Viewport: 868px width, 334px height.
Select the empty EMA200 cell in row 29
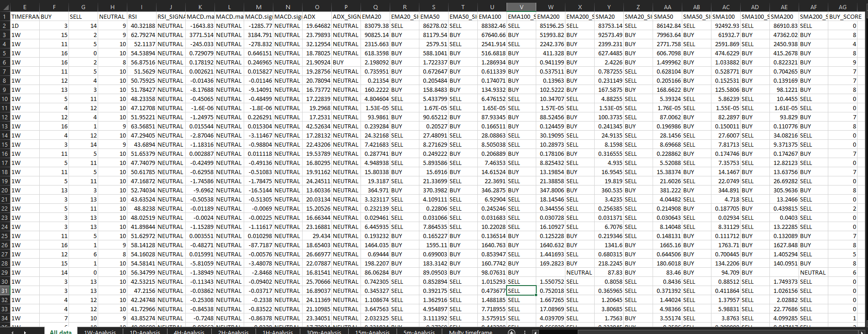[x=550, y=272]
